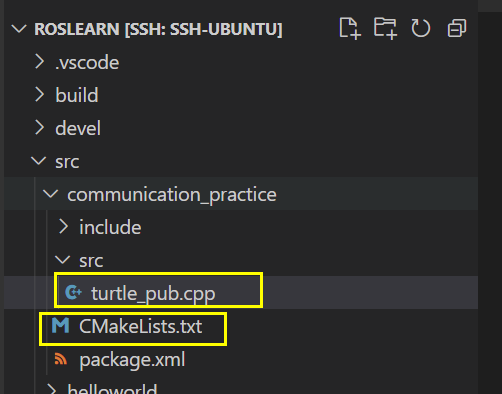Screen dimensions: 502x394
Task: Expand the .vscode folder chevron
Action: pyautogui.click(x=40, y=62)
